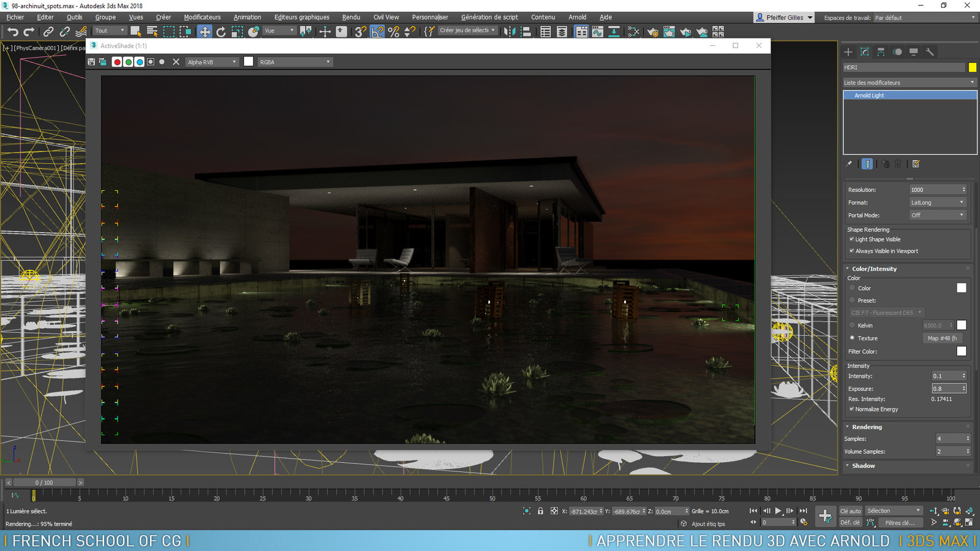Activate the Clé auto button

coord(850,510)
